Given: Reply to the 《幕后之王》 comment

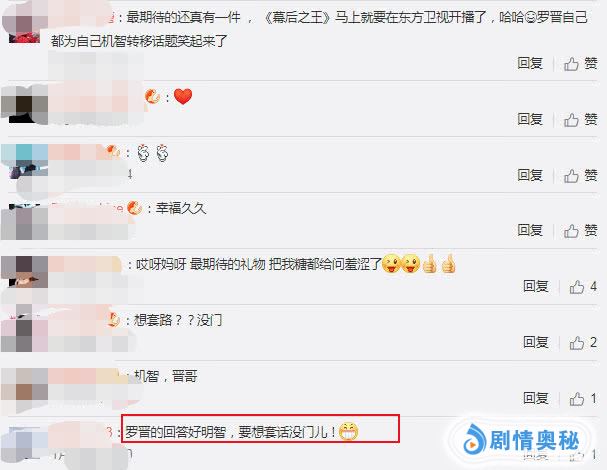Looking at the screenshot, I should [530, 63].
